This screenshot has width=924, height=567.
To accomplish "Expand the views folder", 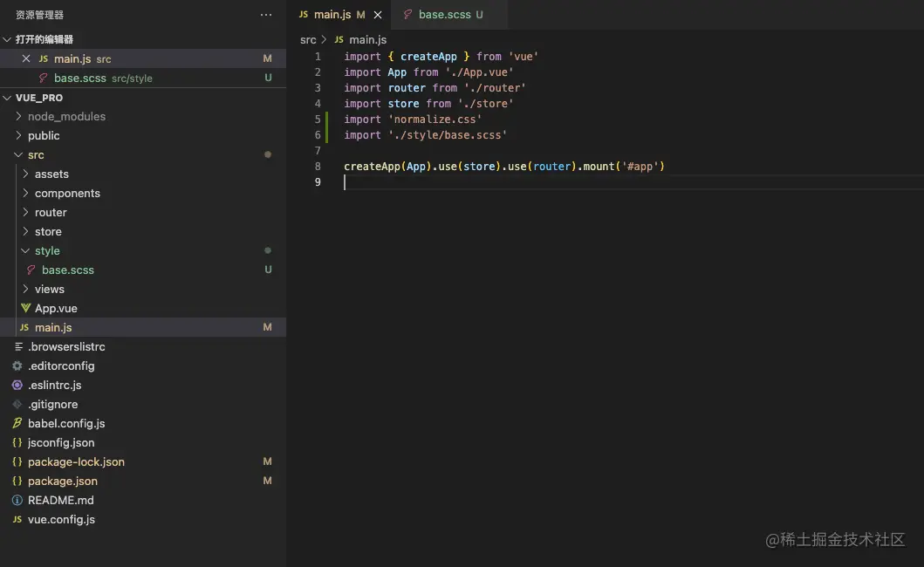I will pos(25,289).
